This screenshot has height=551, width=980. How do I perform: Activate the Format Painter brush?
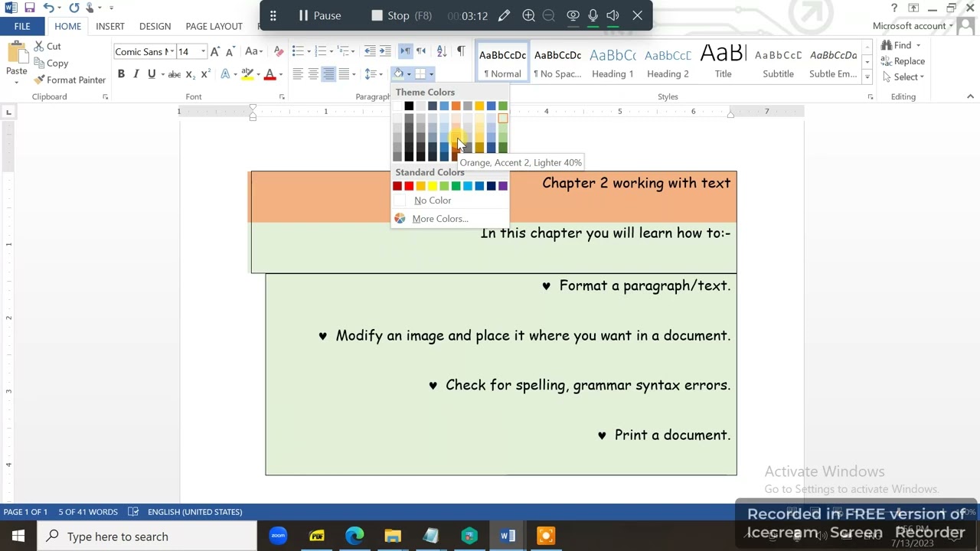click(69, 80)
